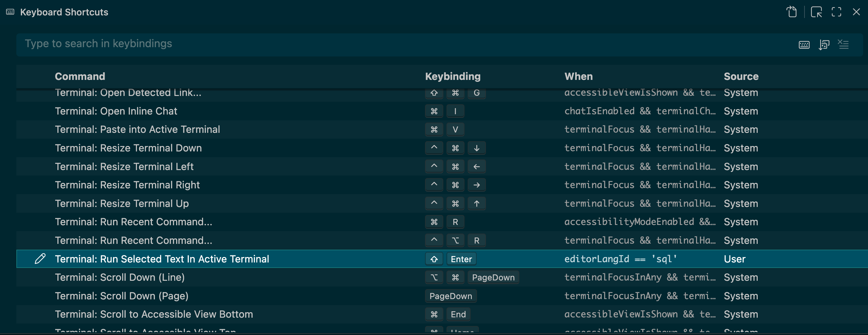The image size is (868, 335).
Task: Click the When column header
Action: pos(578,76)
